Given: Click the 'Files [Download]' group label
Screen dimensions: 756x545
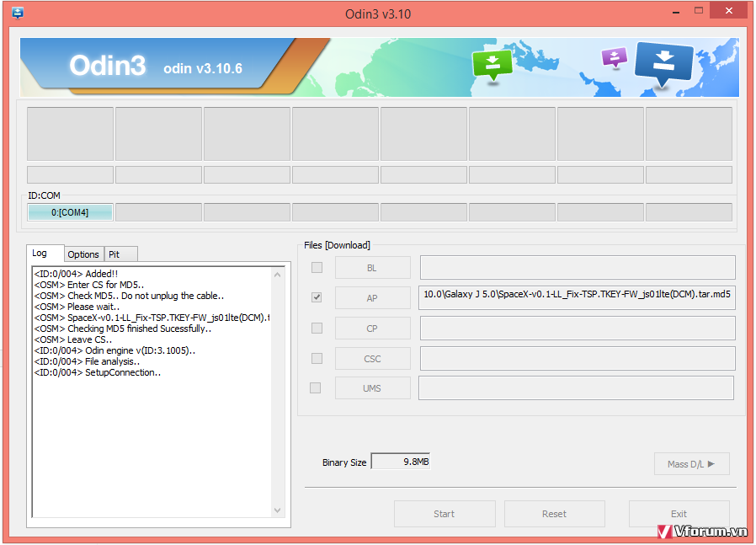Looking at the screenshot, I should tap(337, 245).
